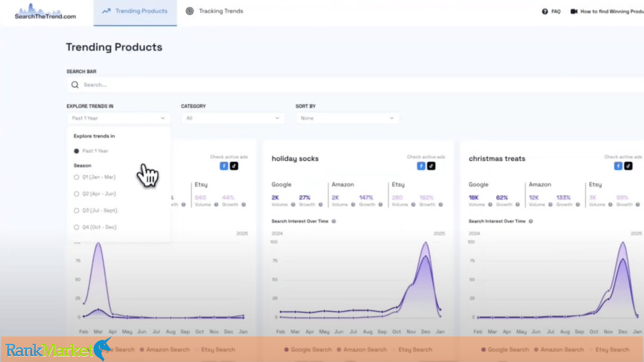Check TikTok ads for holiday socks
This screenshot has height=362, width=644.
tap(431, 166)
